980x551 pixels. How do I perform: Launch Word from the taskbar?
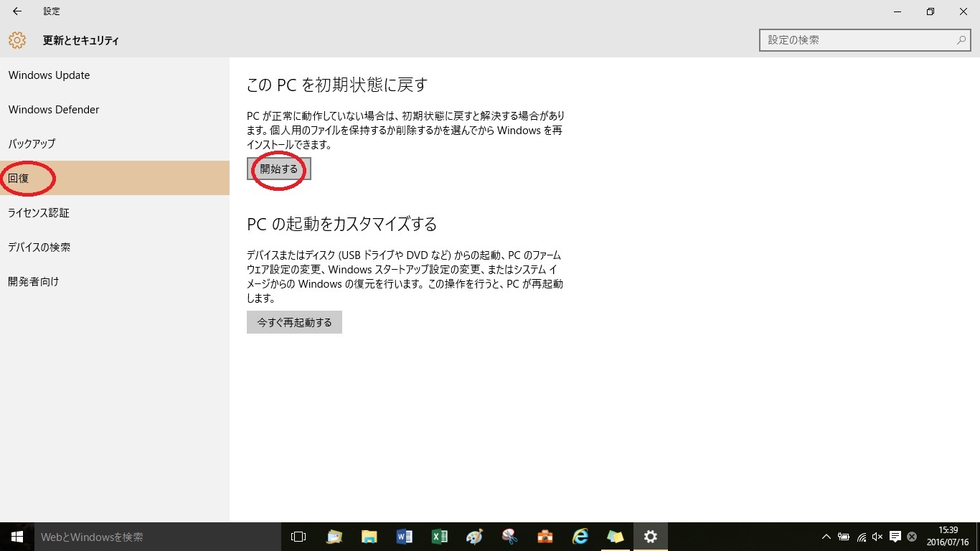[x=404, y=537]
